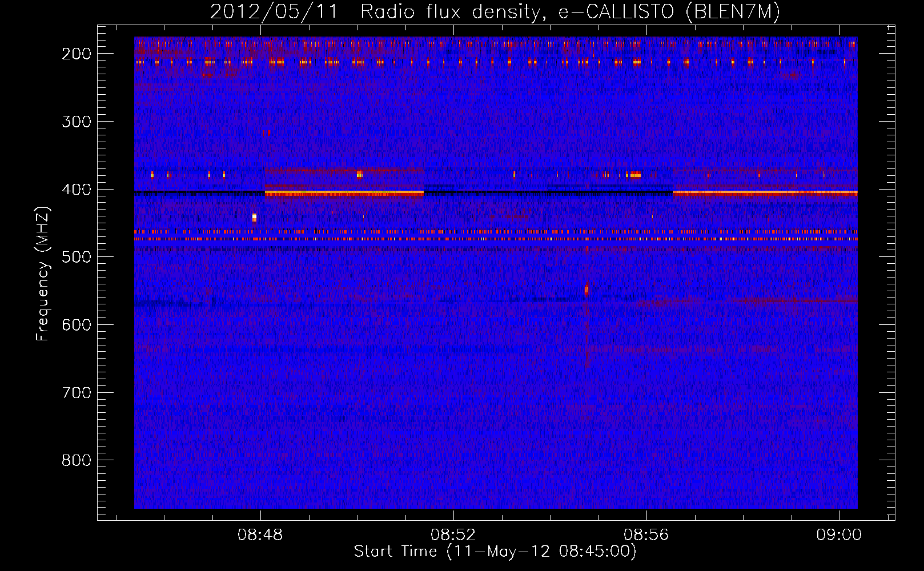This screenshot has width=924, height=571.
Task: Click the 800 frequency tick label
Action: pyautogui.click(x=77, y=460)
